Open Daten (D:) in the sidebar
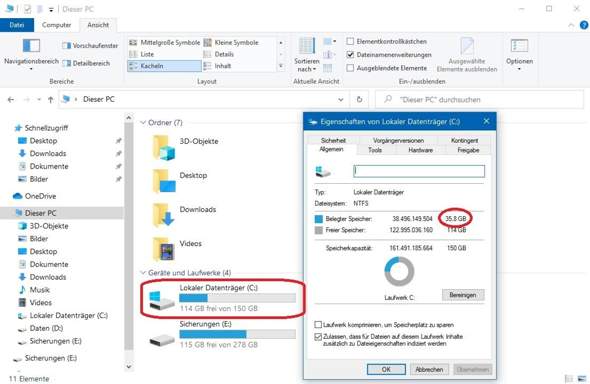 click(41, 328)
